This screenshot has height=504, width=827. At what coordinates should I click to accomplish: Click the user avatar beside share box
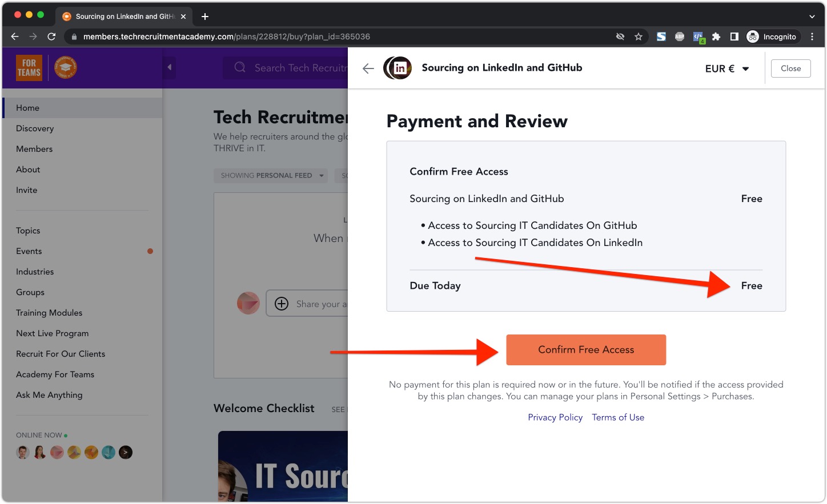coord(248,303)
